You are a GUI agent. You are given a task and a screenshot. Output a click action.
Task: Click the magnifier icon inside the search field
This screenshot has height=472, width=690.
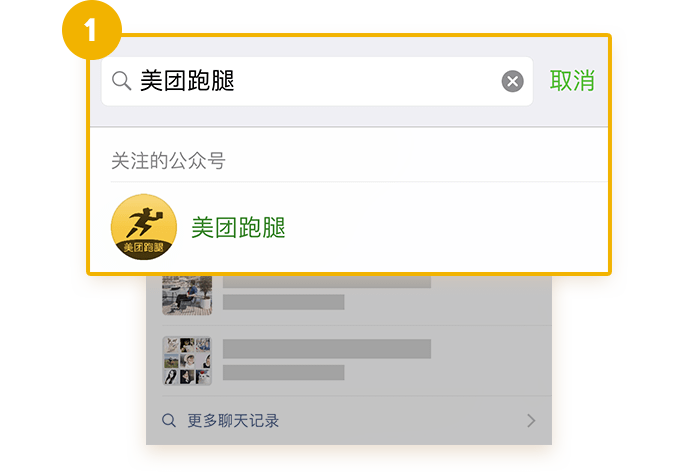(x=121, y=81)
